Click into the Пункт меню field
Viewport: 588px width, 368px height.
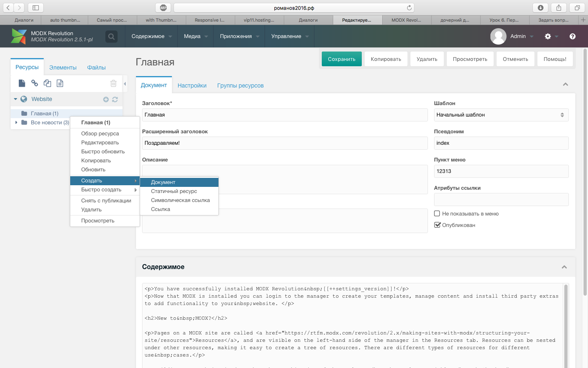click(x=501, y=171)
